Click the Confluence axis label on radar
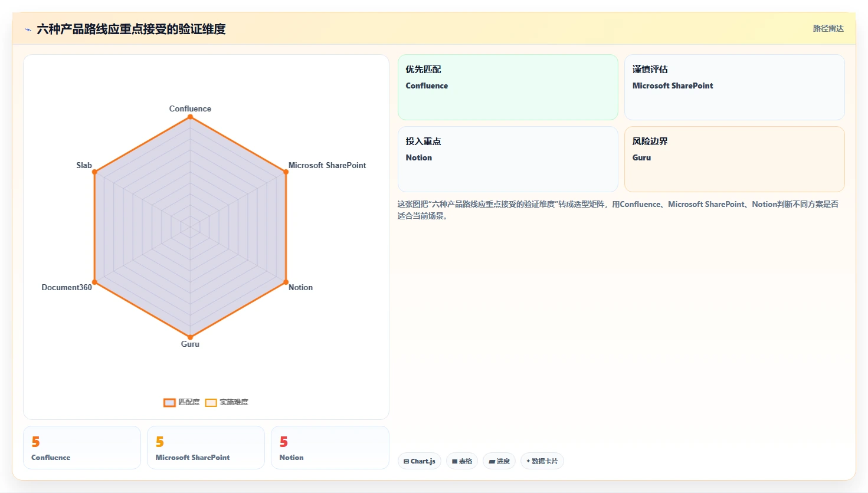The height and width of the screenshot is (493, 868). coord(190,109)
